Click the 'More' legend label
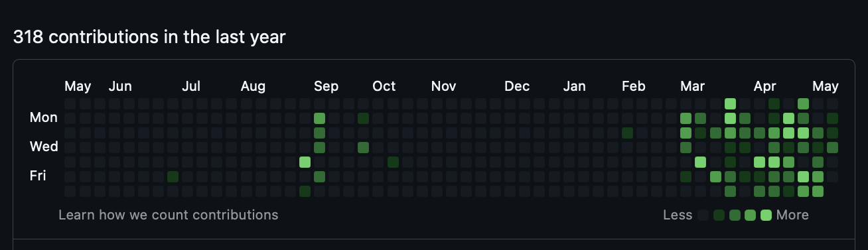The width and height of the screenshot is (868, 250). pos(792,215)
